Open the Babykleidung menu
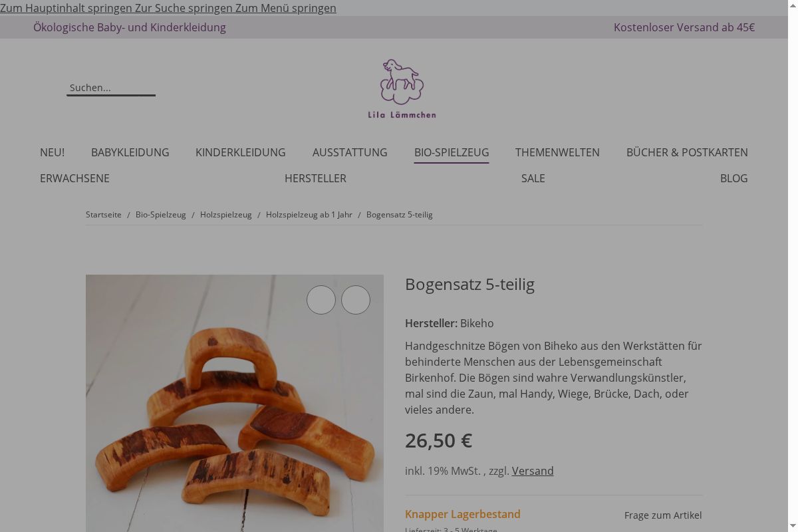 pos(130,152)
